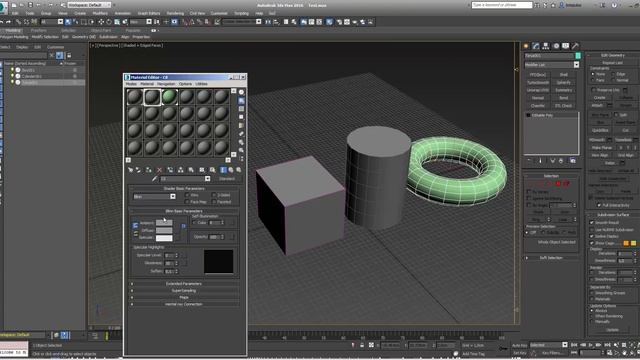640x360 pixels.
Task: Open the Motion command panel tab
Action: click(556, 46)
